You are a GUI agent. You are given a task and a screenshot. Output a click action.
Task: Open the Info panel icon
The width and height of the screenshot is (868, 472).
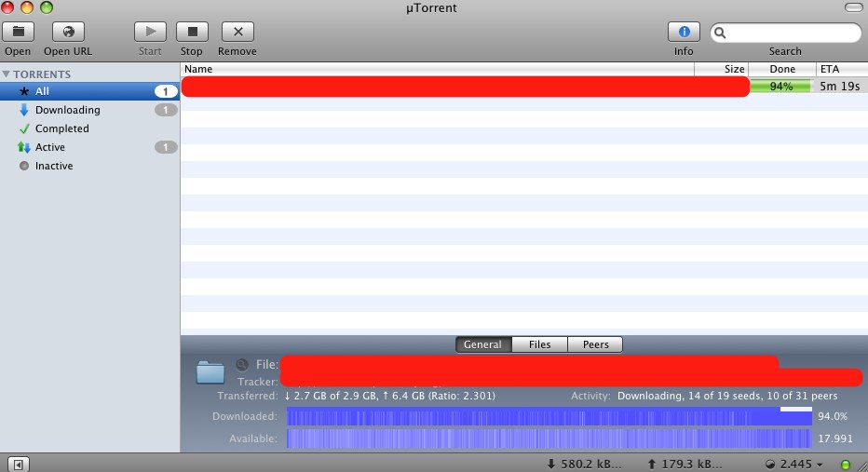click(x=684, y=32)
